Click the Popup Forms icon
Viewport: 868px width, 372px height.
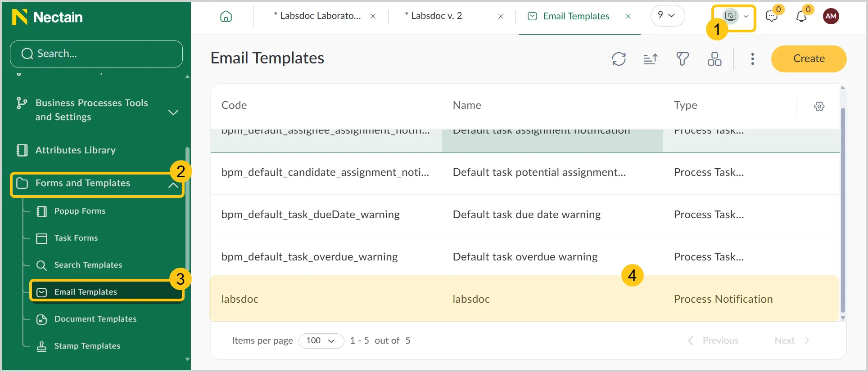click(41, 211)
